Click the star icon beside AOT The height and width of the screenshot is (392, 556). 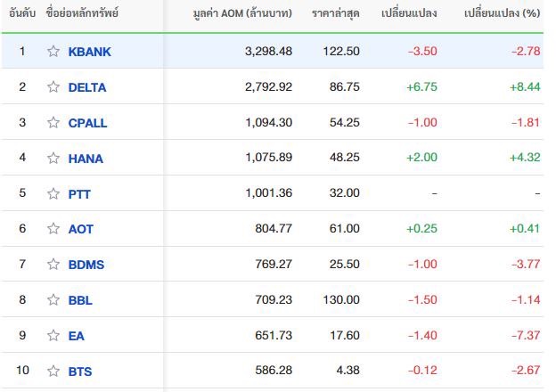point(53,229)
